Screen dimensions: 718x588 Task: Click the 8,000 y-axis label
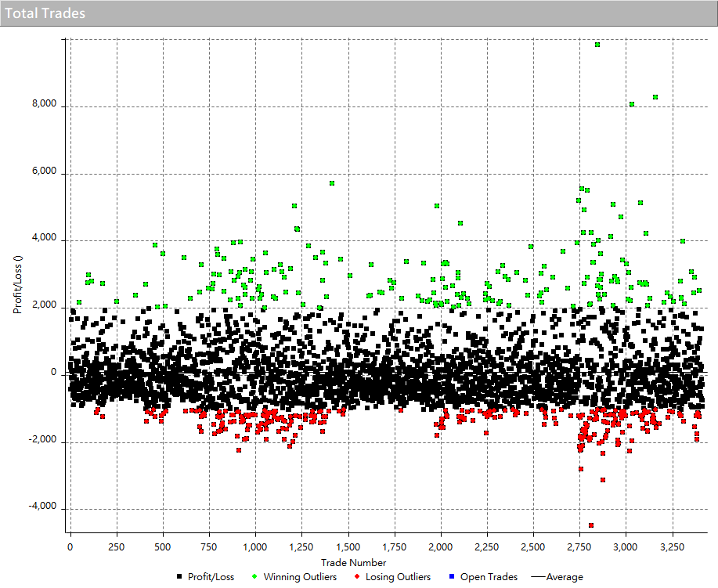[44, 103]
